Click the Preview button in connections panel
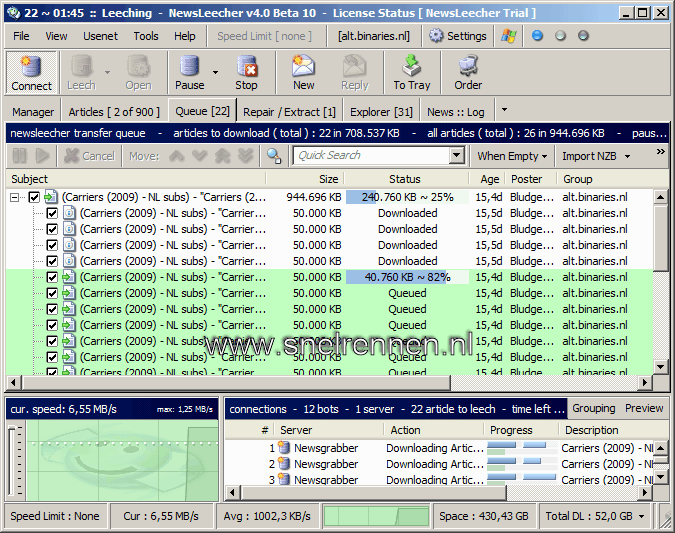This screenshot has width=675, height=533. [644, 408]
